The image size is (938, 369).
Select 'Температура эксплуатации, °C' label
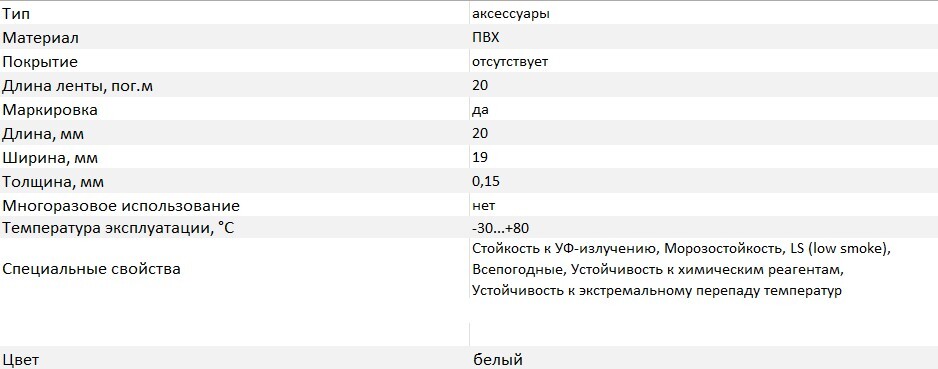[x=118, y=228]
